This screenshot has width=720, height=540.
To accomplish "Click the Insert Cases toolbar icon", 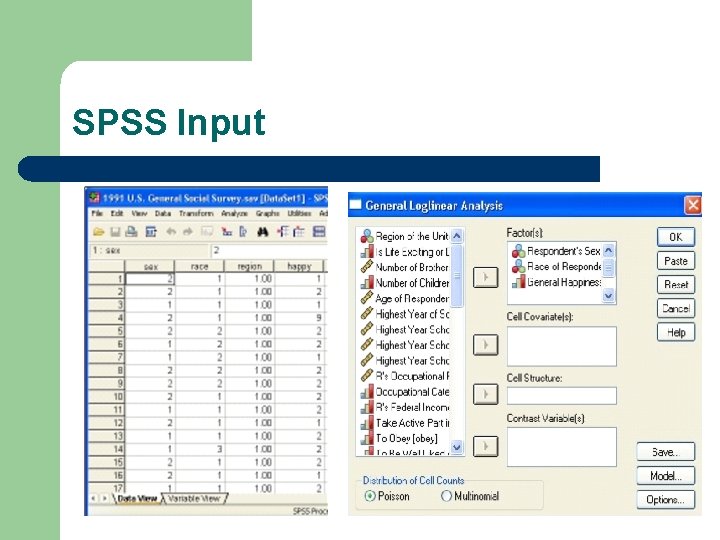I will tap(283, 232).
